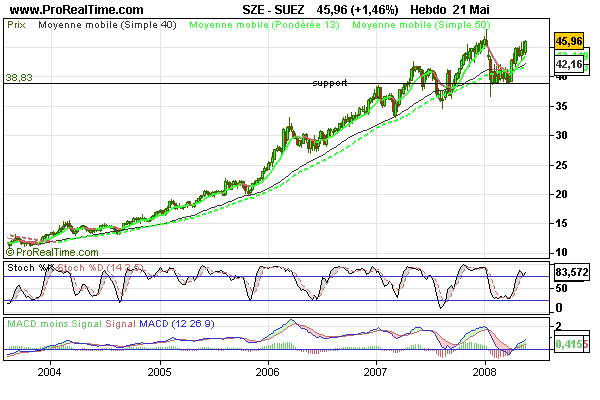This screenshot has width=600, height=400.
Task: Click the 21 Mai date label
Action: [x=479, y=9]
